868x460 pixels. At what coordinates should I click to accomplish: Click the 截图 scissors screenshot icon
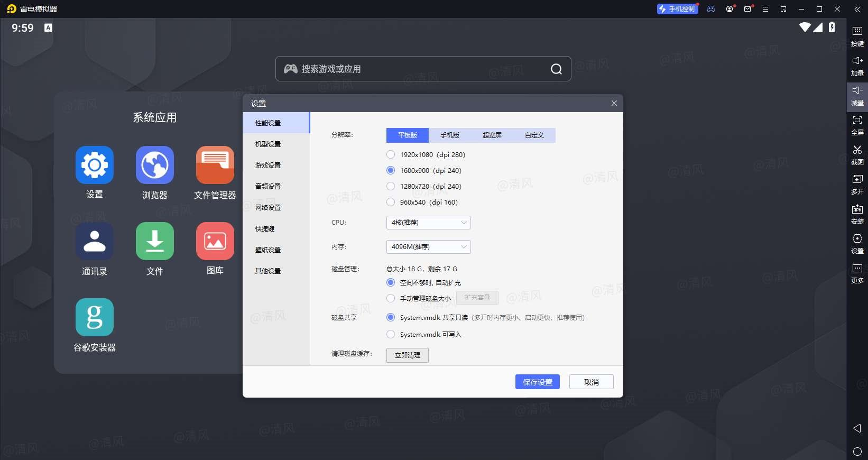click(x=857, y=151)
